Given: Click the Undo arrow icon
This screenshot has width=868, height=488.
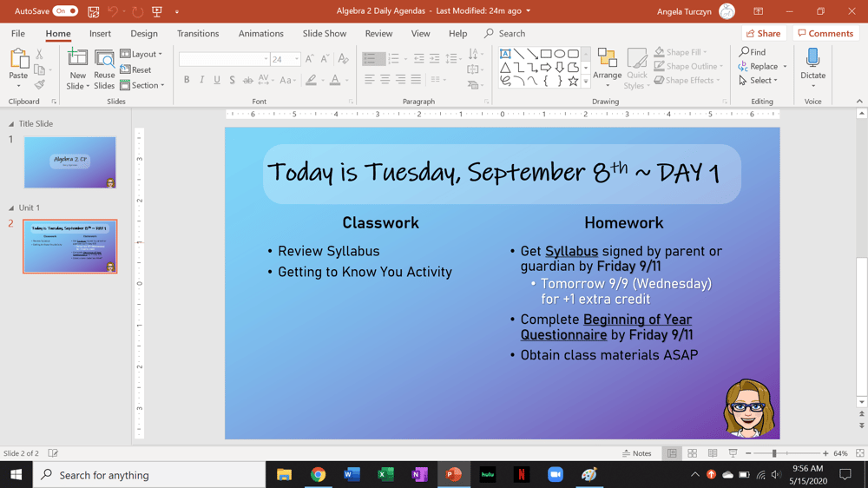Looking at the screenshot, I should tap(113, 11).
